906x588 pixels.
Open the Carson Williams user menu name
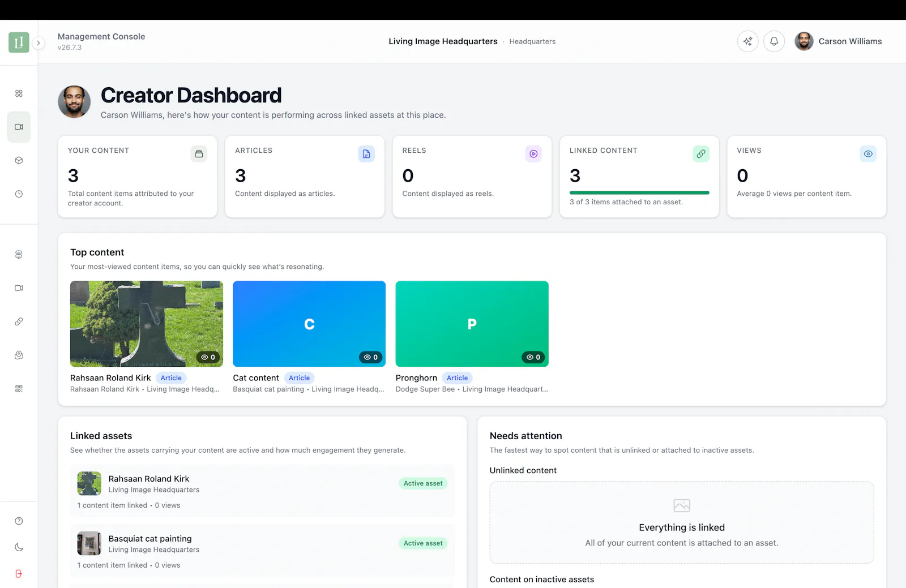pos(850,41)
